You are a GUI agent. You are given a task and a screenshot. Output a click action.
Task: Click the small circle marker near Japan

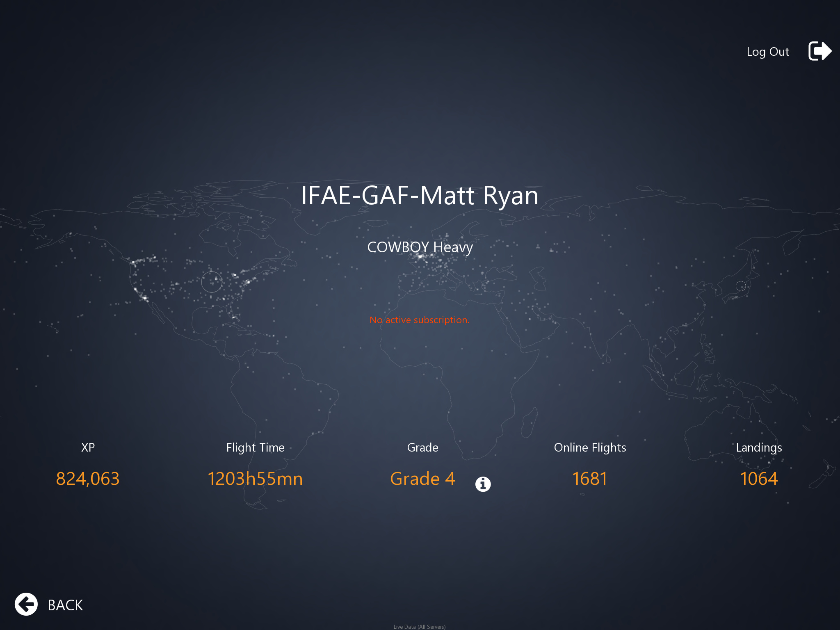[741, 286]
